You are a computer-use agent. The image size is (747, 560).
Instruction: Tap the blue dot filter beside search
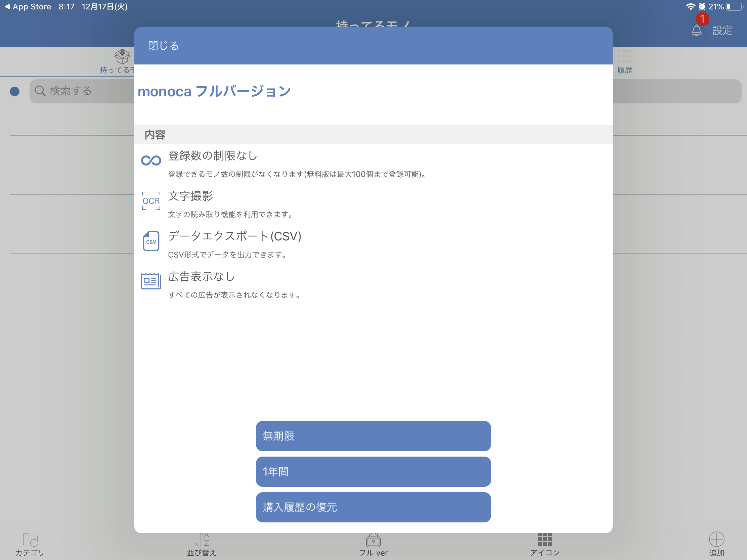click(x=14, y=91)
